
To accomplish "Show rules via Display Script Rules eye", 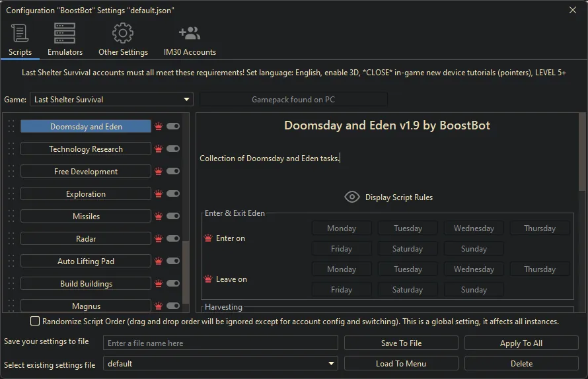I will pos(351,197).
